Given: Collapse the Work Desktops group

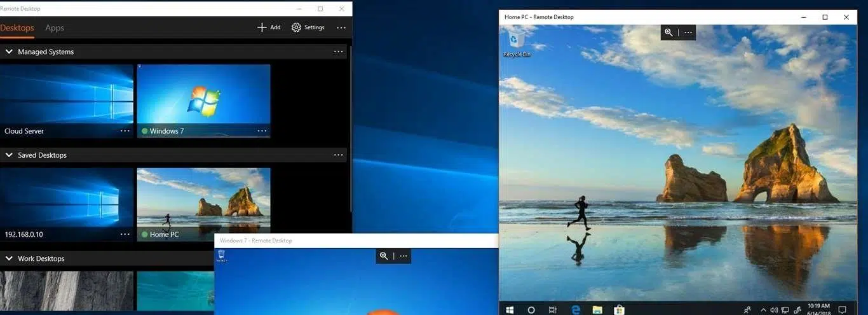Looking at the screenshot, I should pyautogui.click(x=9, y=258).
